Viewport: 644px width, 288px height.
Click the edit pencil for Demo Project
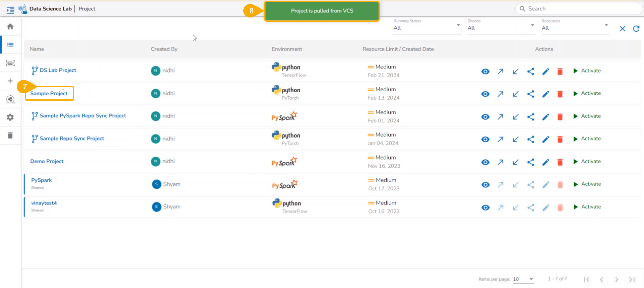pos(546,162)
